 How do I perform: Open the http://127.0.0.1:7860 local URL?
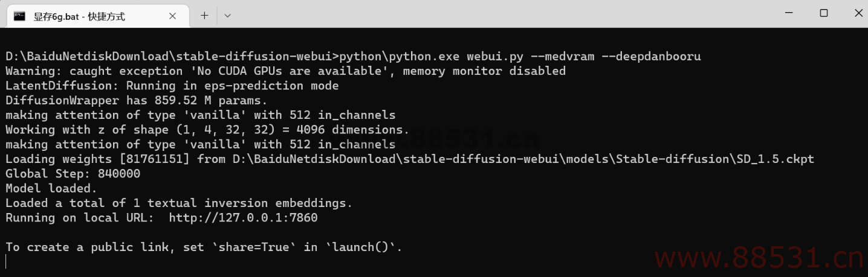click(x=243, y=218)
